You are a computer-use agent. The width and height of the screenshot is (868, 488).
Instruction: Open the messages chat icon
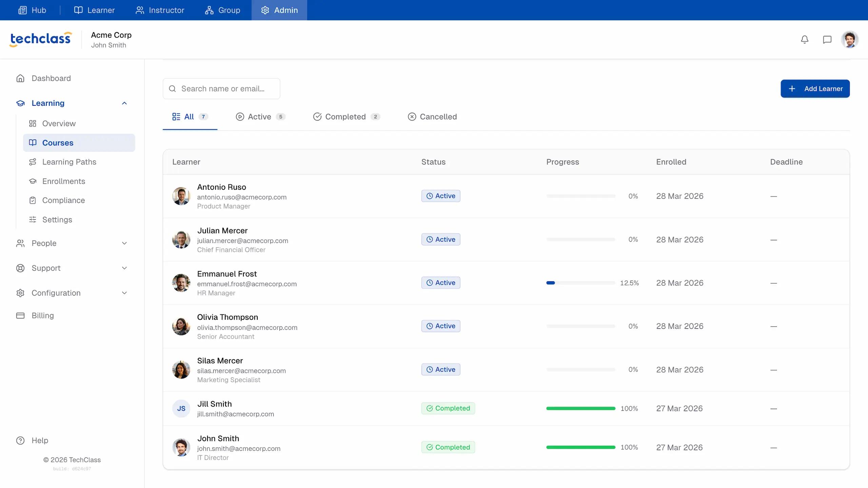[x=827, y=40]
